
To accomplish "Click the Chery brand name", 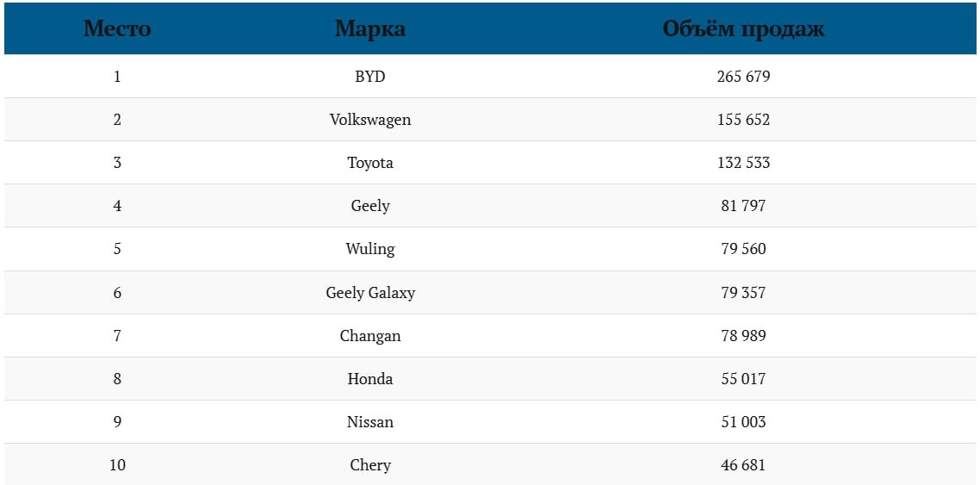I will tap(370, 465).
